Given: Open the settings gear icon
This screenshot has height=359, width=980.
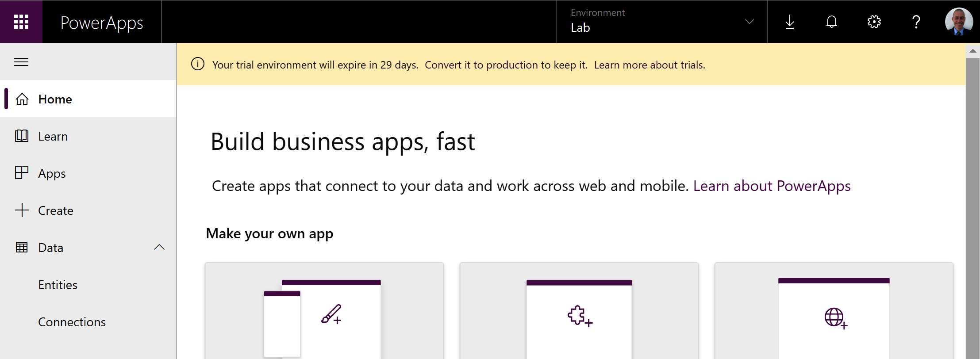Looking at the screenshot, I should [874, 22].
